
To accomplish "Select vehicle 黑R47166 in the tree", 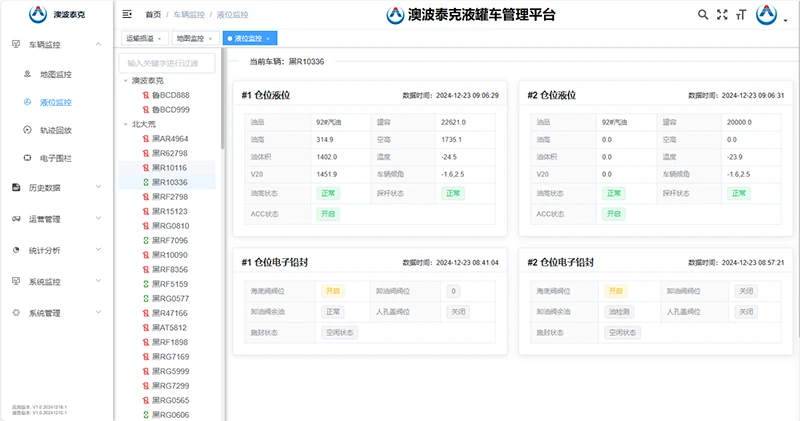I will tap(169, 313).
